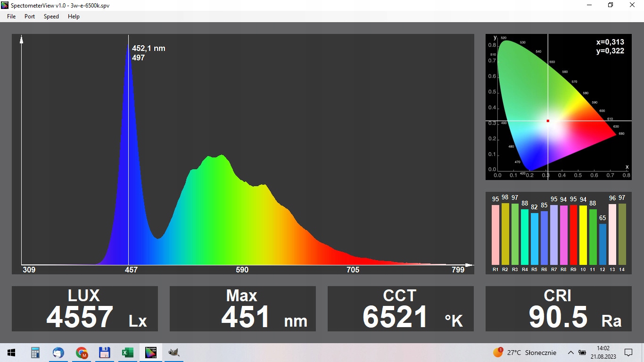Click the 497 intensity value at cursor

click(x=138, y=58)
